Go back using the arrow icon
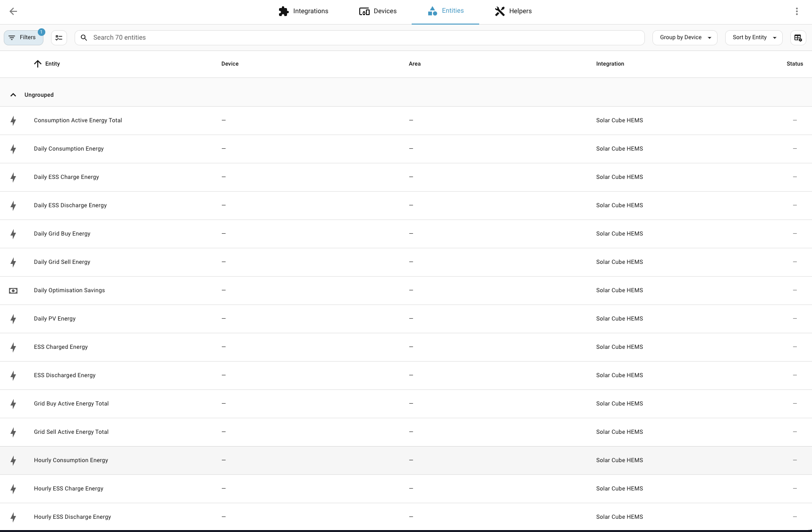 click(x=13, y=11)
